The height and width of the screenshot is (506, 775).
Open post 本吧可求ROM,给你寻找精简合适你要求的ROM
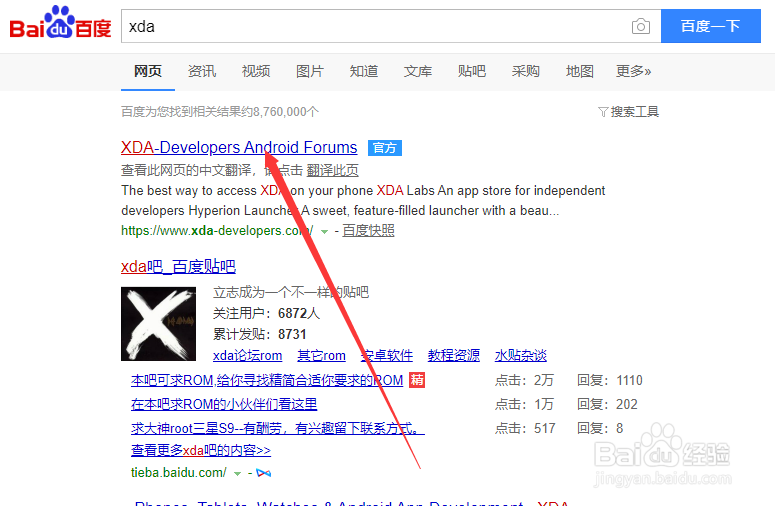click(267, 380)
